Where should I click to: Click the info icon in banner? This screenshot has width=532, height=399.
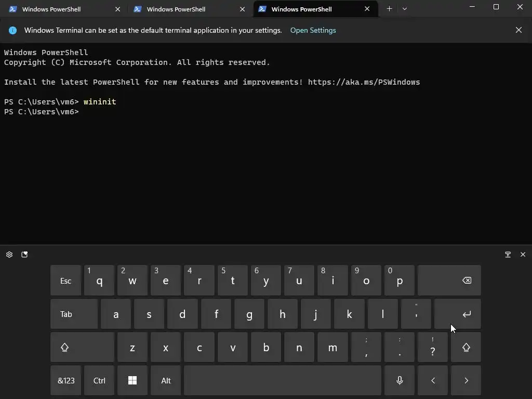(x=12, y=30)
